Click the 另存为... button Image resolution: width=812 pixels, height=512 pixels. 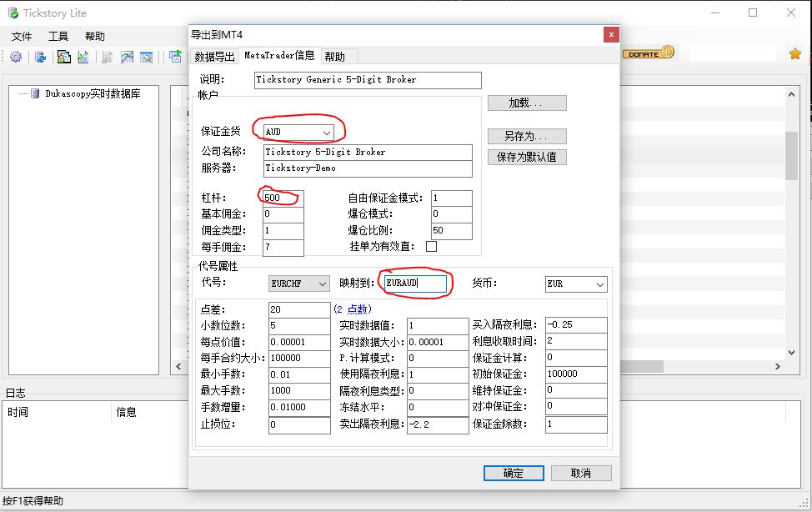[527, 136]
